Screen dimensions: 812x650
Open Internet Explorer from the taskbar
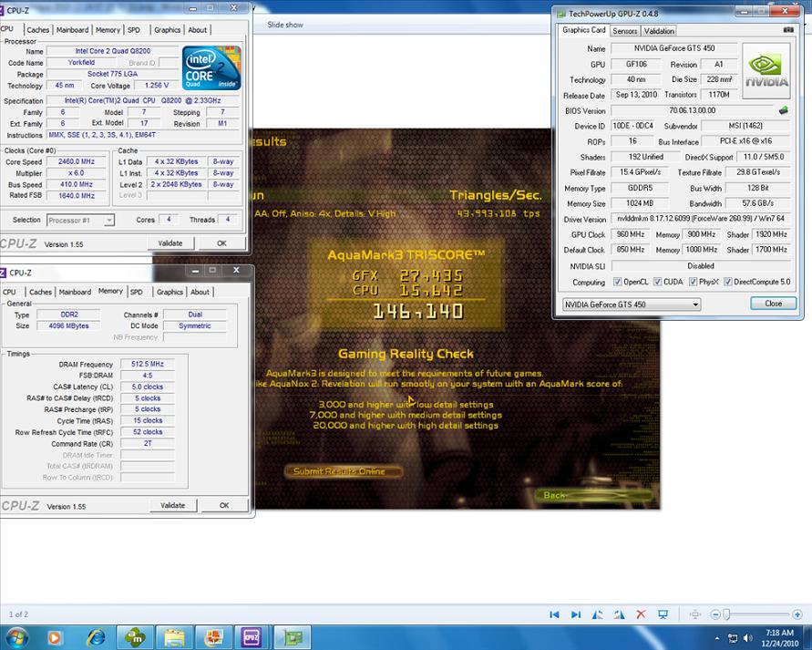point(96,637)
